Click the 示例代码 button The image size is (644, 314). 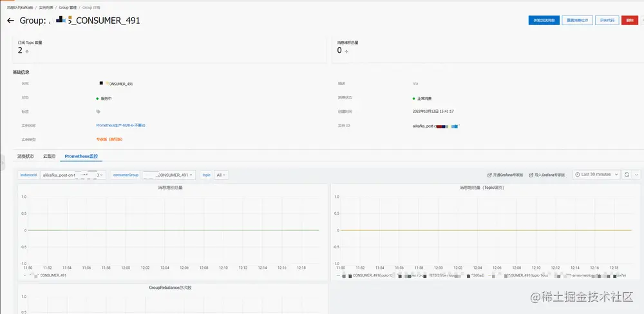pos(607,20)
